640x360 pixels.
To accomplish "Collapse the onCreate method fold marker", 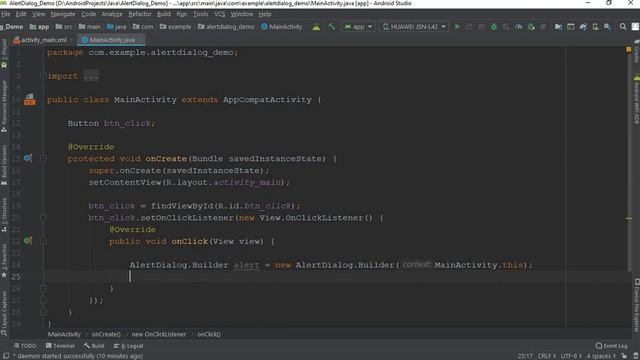I will (x=43, y=158).
